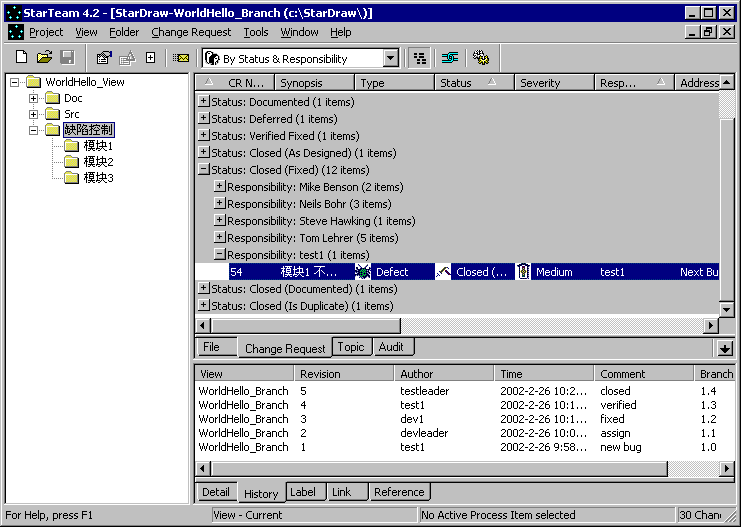The image size is (741, 527).
Task: Click the links toolbar icon
Action: click(450, 58)
